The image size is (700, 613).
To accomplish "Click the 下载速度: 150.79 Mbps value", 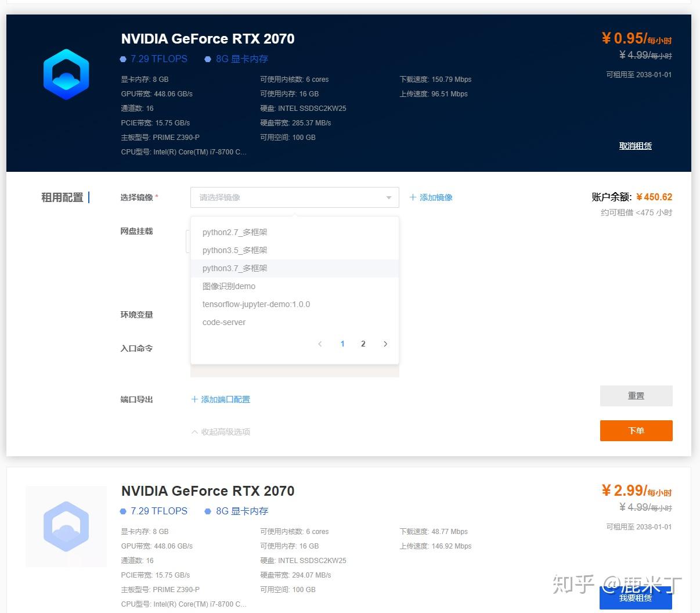I will coord(435,80).
